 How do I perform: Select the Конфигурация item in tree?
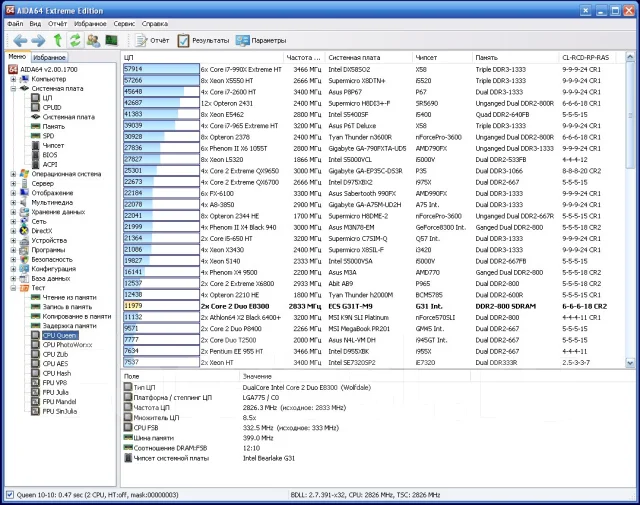pyautogui.click(x=53, y=269)
